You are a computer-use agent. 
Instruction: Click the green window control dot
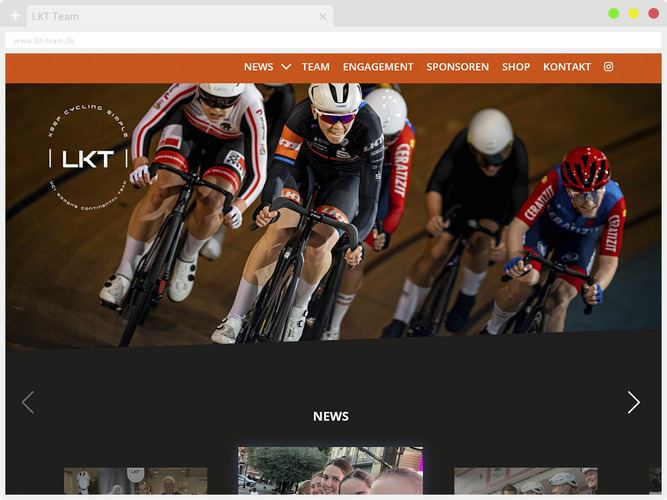[x=613, y=13]
